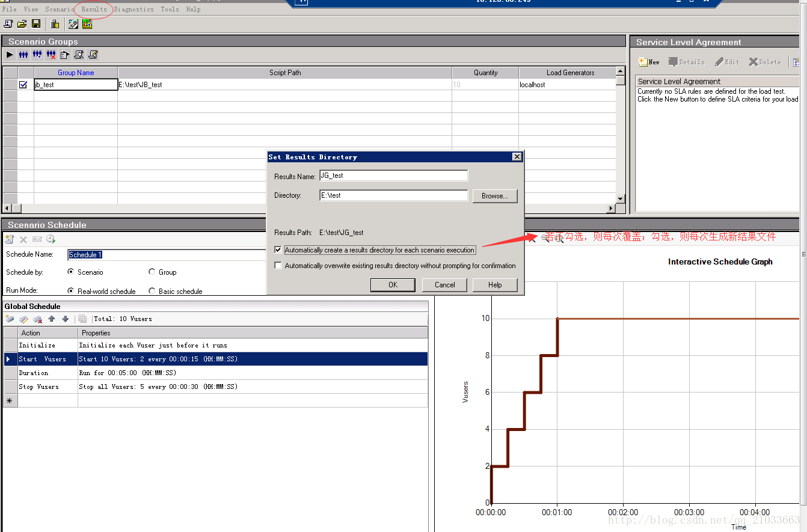Image resolution: width=807 pixels, height=532 pixels.
Task: Select the 'Start Vusers' action row
Action: (x=216, y=359)
